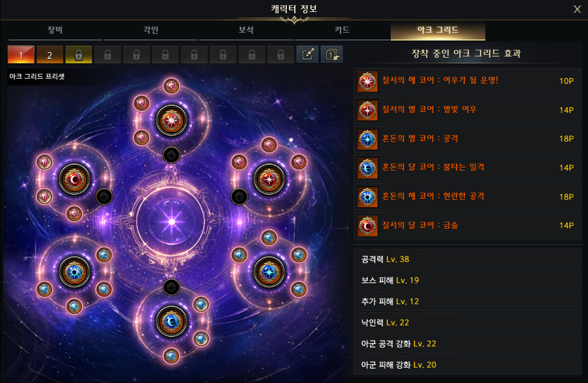Open the 각인 tab
The image size is (588, 383).
click(151, 30)
